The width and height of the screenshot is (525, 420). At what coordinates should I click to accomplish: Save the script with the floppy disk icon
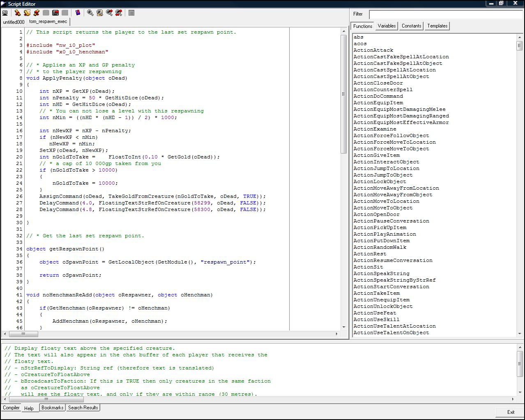(55, 13)
